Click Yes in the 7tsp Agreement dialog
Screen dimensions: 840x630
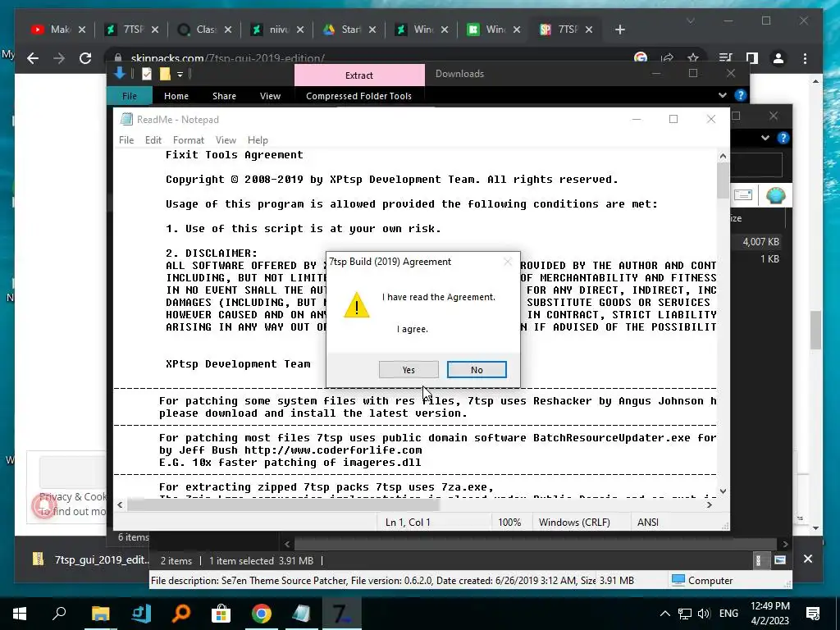pyautogui.click(x=409, y=370)
